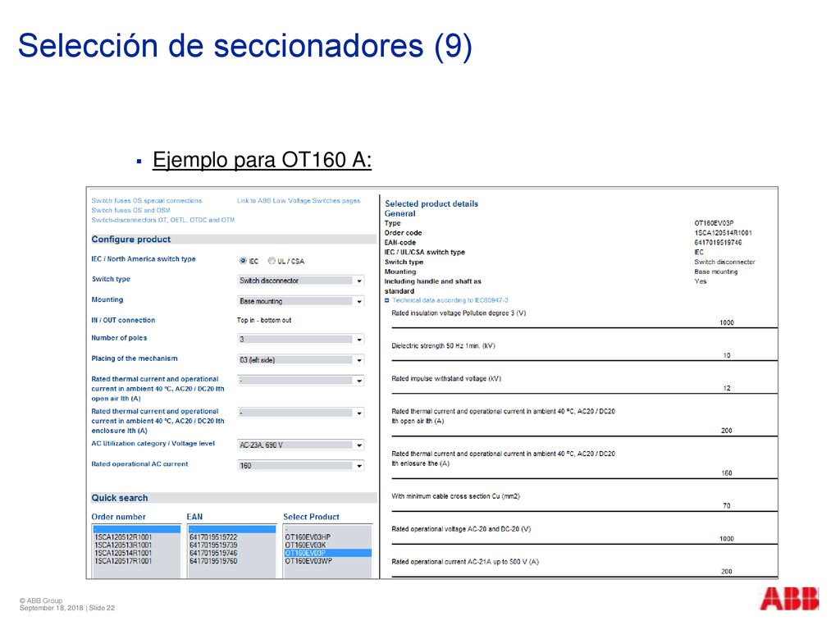Open the enclosure Ith current dropdown

pyautogui.click(x=300, y=413)
